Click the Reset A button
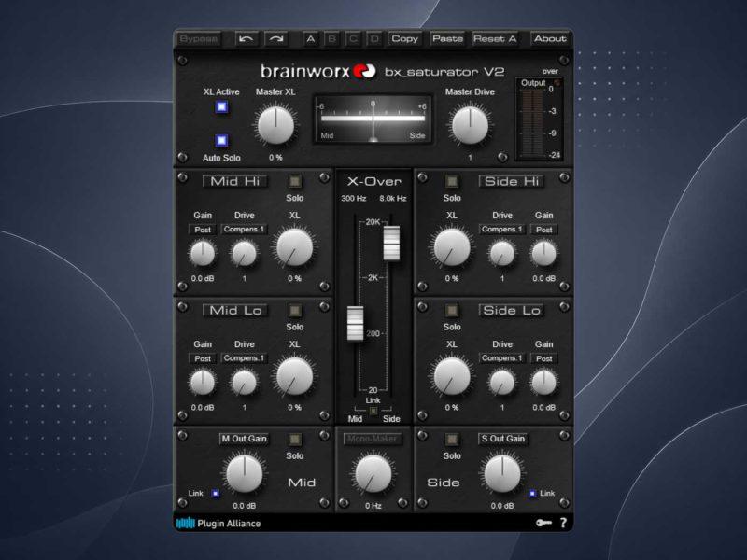Screen dimensions: 747x560 [x=495, y=39]
